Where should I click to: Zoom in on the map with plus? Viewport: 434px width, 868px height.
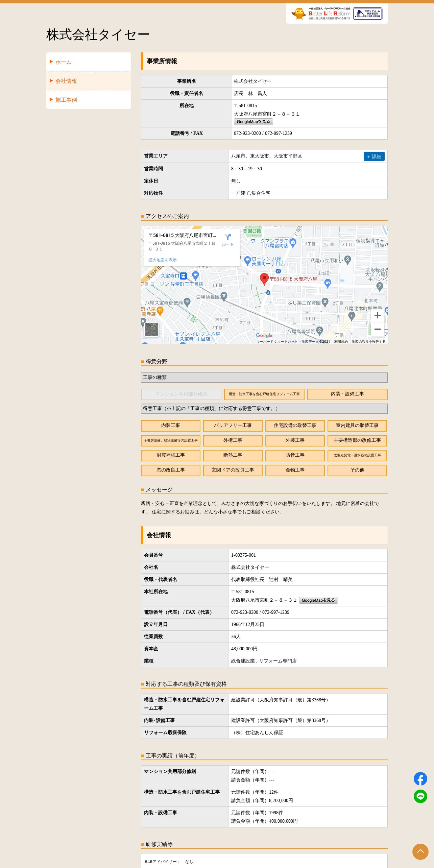[378, 315]
